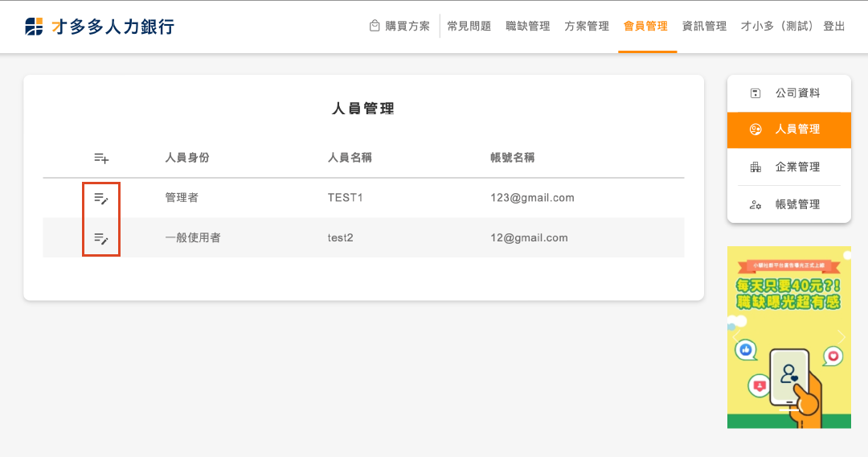Open the 常見問題 menu
Viewport: 868px width, 457px height.
point(469,27)
